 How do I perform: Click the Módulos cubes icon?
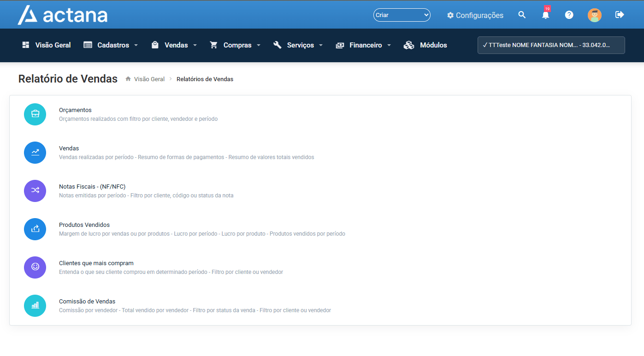(409, 45)
